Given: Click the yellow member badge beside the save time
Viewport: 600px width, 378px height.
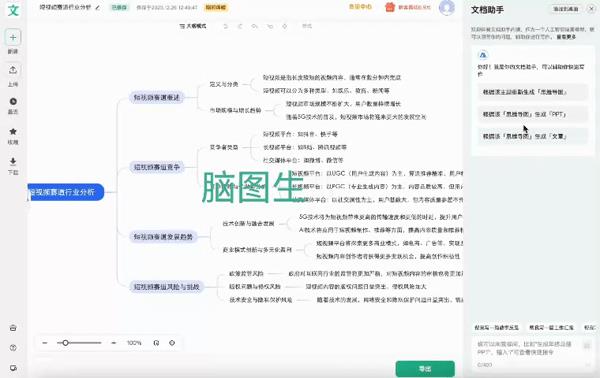Looking at the screenshot, I should point(216,7).
